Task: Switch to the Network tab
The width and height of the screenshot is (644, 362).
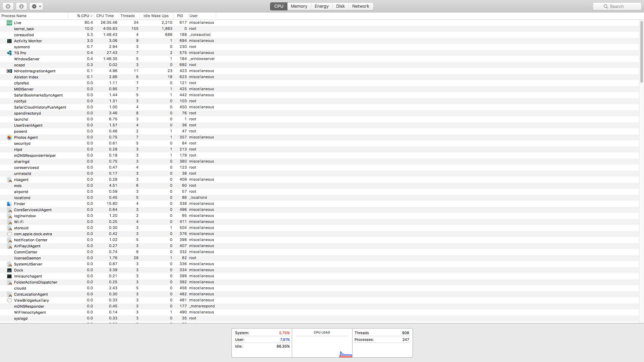Action: click(361, 6)
